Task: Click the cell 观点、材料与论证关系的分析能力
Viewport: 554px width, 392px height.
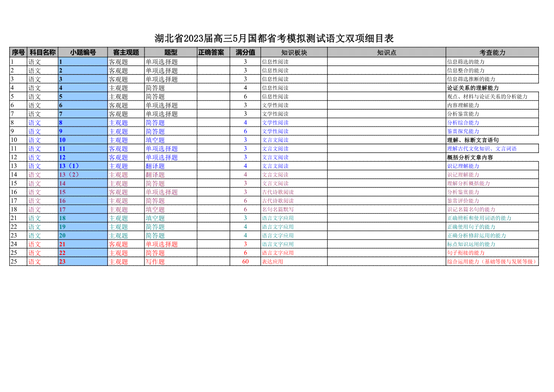Action: click(492, 96)
